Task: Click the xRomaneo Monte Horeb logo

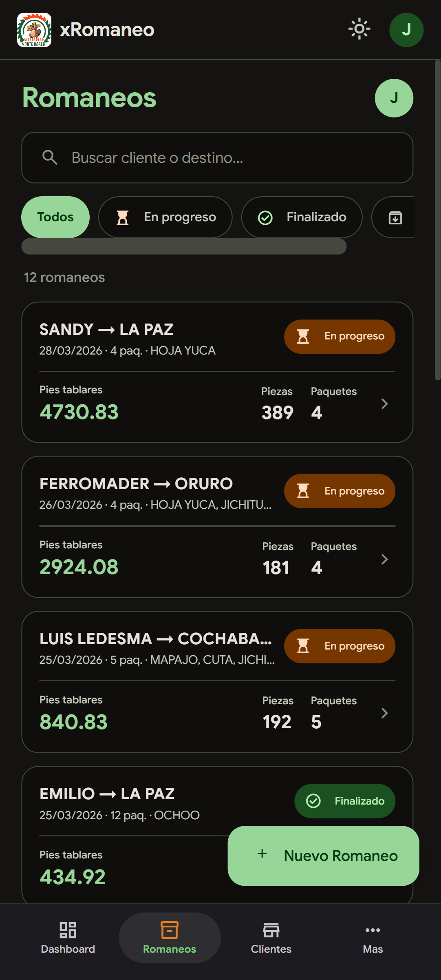Action: click(34, 30)
